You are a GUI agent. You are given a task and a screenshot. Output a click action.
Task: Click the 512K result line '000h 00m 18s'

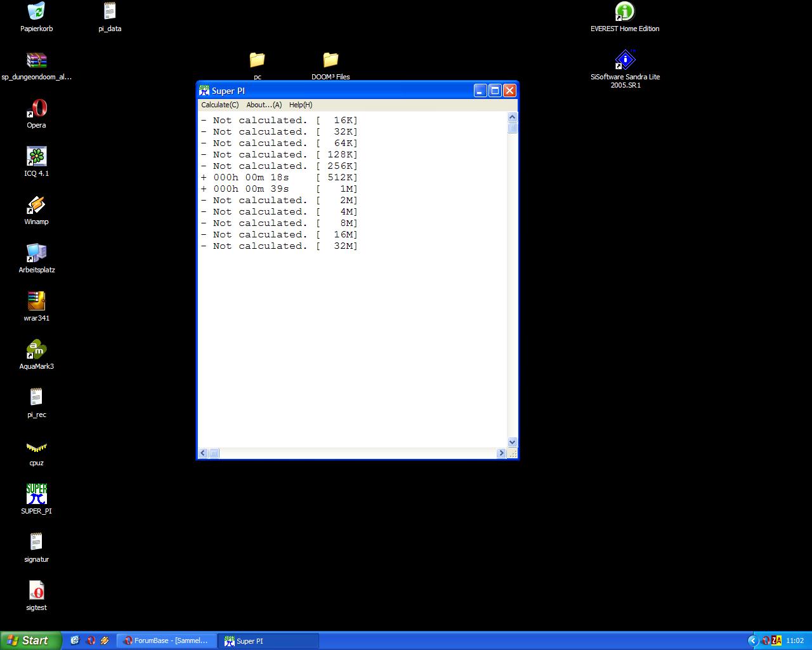point(279,178)
